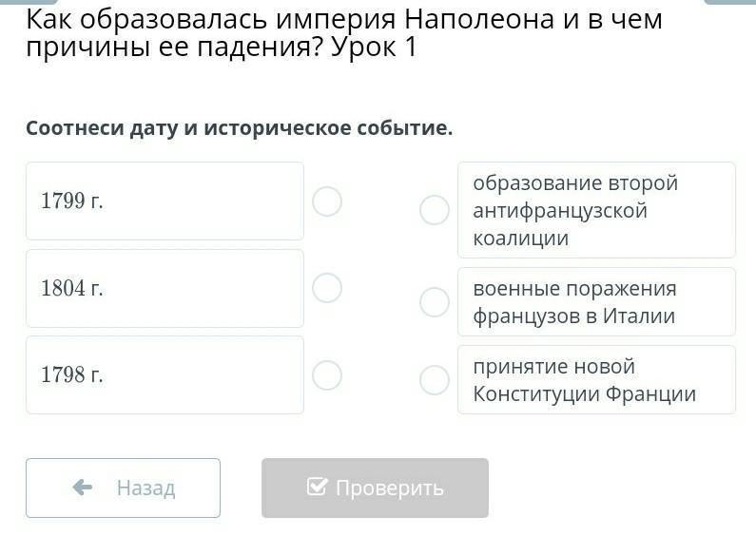Select circle for образование второй антифранцузской коалиции
This screenshot has width=756, height=536.
click(435, 210)
